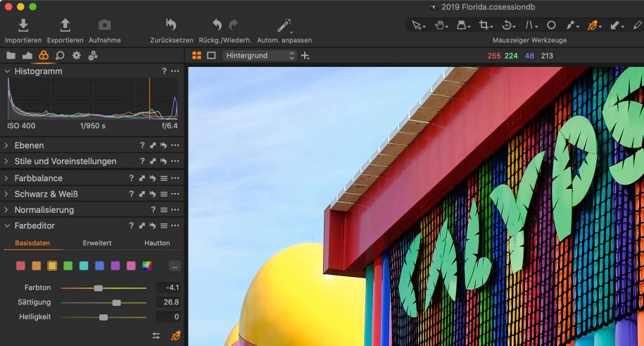
Task: Expand the Stile und Voreinstellungen panel
Action: coord(6,161)
